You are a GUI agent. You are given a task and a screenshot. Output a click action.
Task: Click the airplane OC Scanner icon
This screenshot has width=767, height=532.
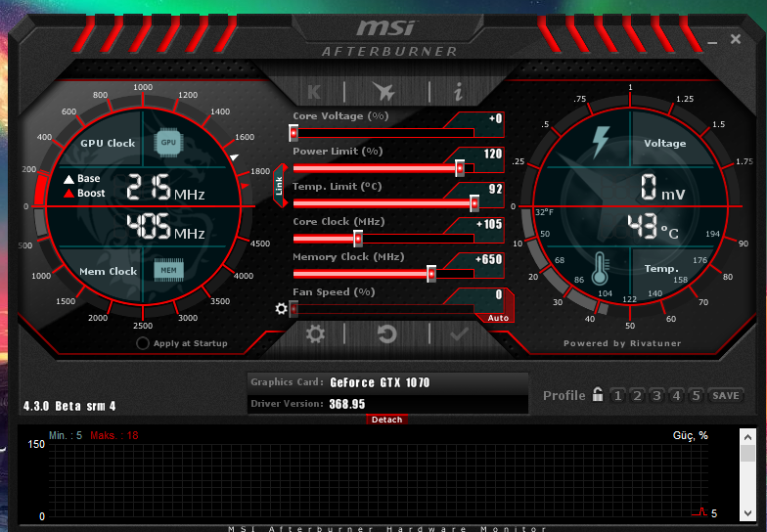click(x=383, y=91)
